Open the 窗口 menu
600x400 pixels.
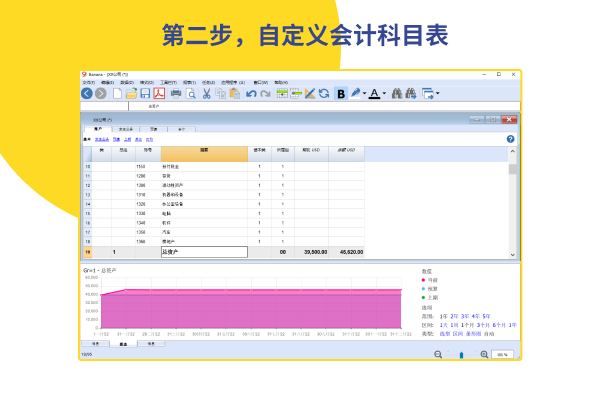[x=261, y=82]
